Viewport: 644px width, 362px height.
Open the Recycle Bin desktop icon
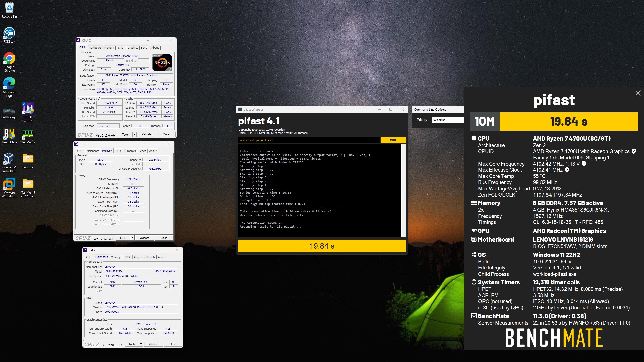[x=9, y=10]
